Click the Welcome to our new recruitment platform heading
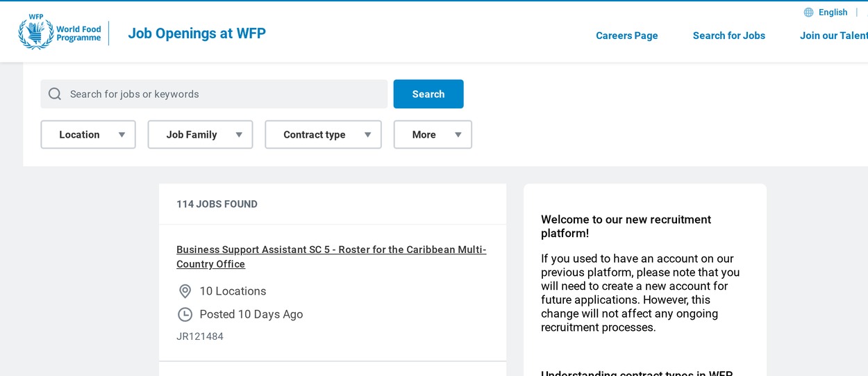 coord(626,227)
